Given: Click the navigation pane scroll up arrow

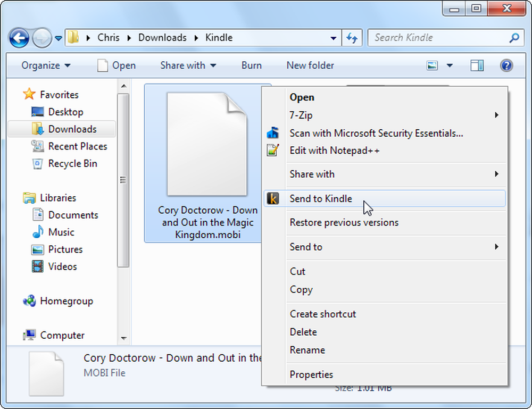Looking at the screenshot, I should coord(124,86).
